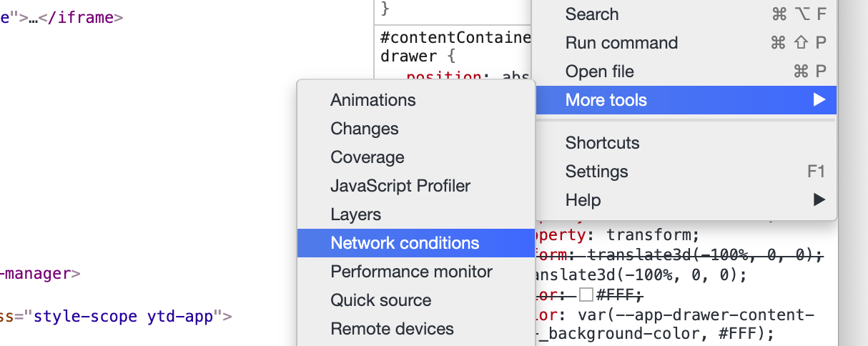Expand the collapsed iframe ellipsis
The width and height of the screenshot is (868, 346).
tap(33, 19)
